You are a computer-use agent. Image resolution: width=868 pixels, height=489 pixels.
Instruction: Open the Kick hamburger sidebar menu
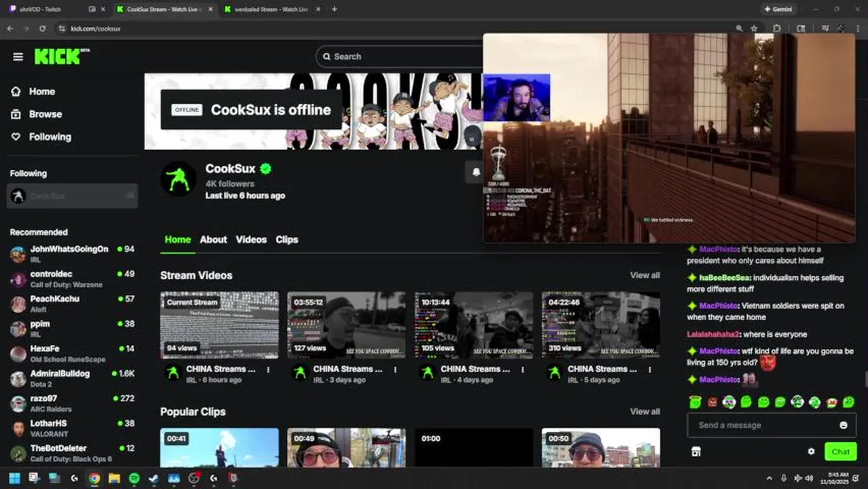tap(18, 57)
